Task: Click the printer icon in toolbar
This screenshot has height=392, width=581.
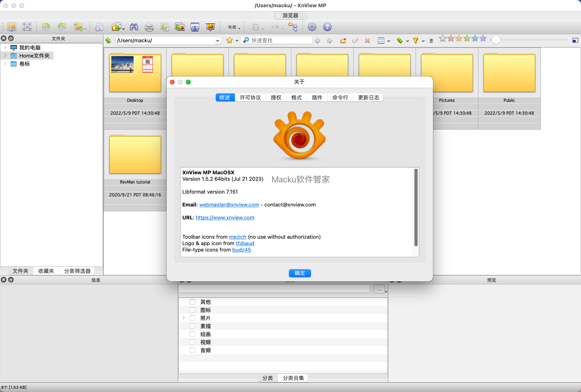Action: pos(149,27)
